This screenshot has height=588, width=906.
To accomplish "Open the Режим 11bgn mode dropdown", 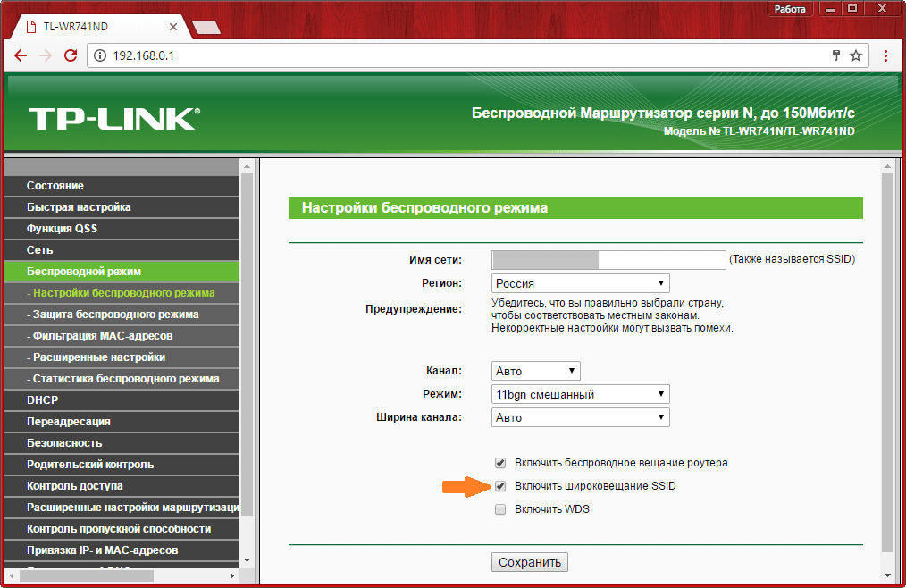I will 580,394.
